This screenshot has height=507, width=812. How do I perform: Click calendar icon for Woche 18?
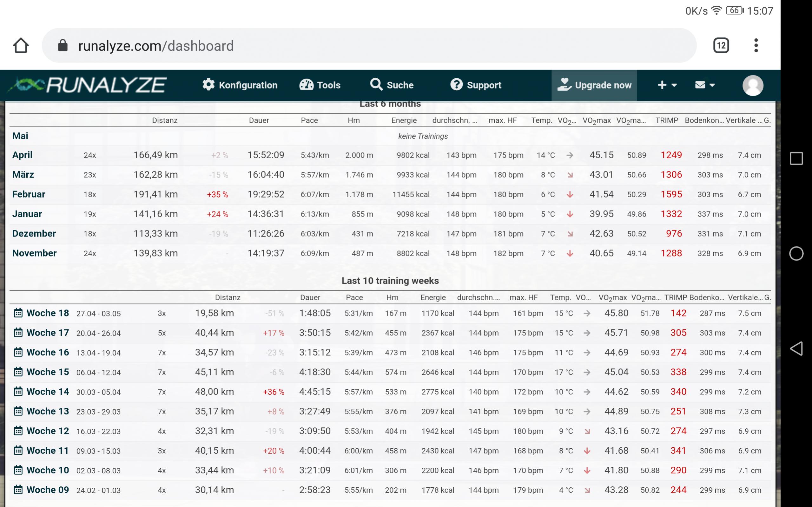click(18, 313)
